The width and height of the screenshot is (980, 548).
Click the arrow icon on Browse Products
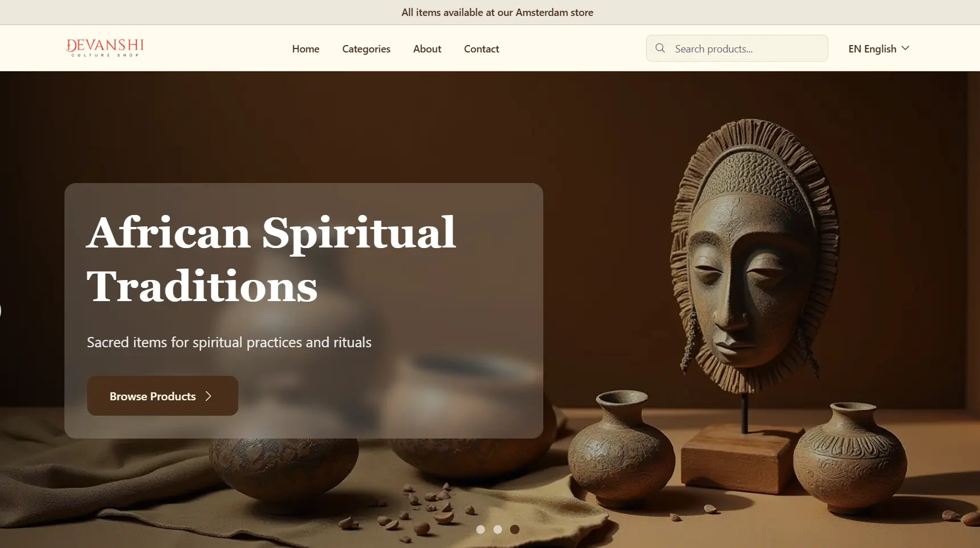click(209, 396)
